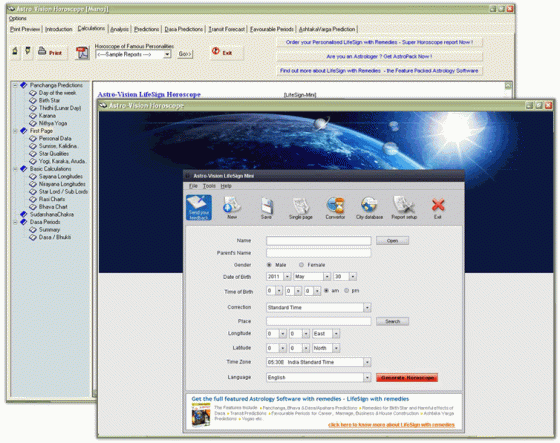Open the Correction dropdown showing Standard Time
Image resolution: width=560 pixels, height=443 pixels.
[x=367, y=308]
